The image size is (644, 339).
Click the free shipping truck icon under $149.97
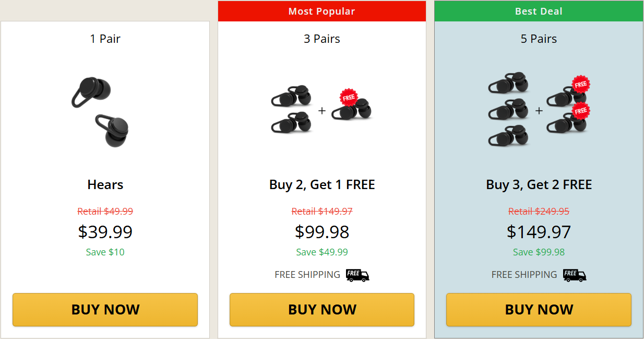(574, 274)
